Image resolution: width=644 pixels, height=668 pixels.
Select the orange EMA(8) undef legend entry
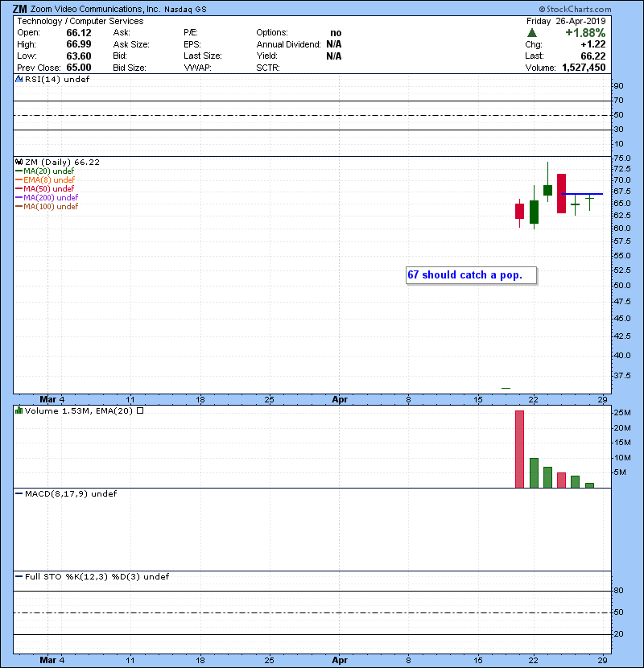click(45, 179)
